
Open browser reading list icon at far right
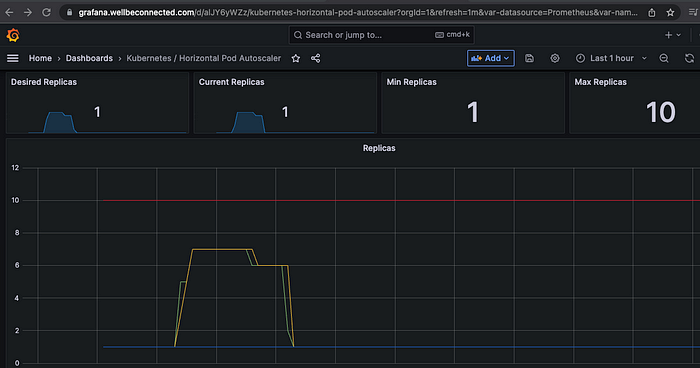[x=693, y=13]
